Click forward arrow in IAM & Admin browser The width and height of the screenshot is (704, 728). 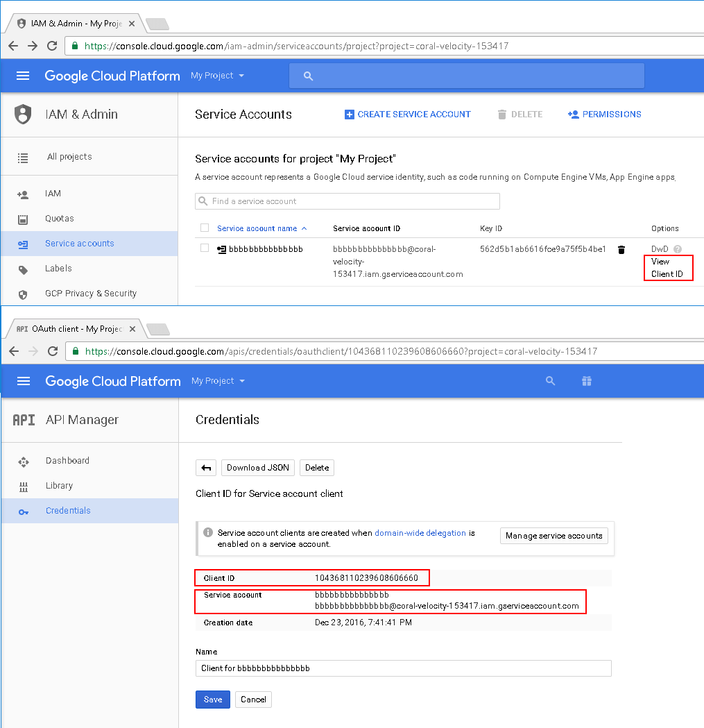pos(33,46)
